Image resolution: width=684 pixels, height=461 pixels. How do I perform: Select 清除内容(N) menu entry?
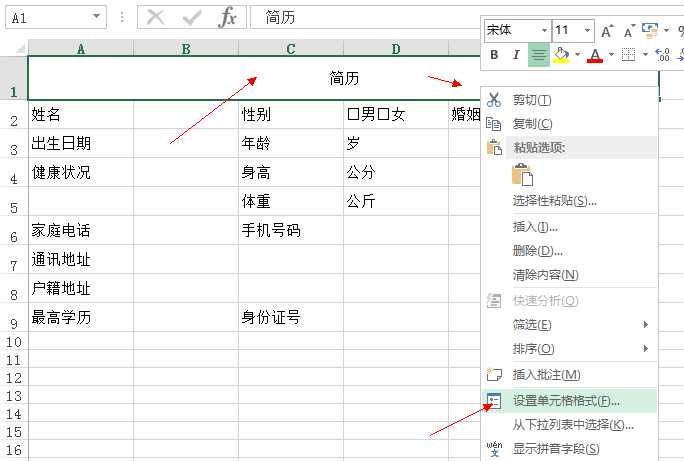(x=570, y=275)
